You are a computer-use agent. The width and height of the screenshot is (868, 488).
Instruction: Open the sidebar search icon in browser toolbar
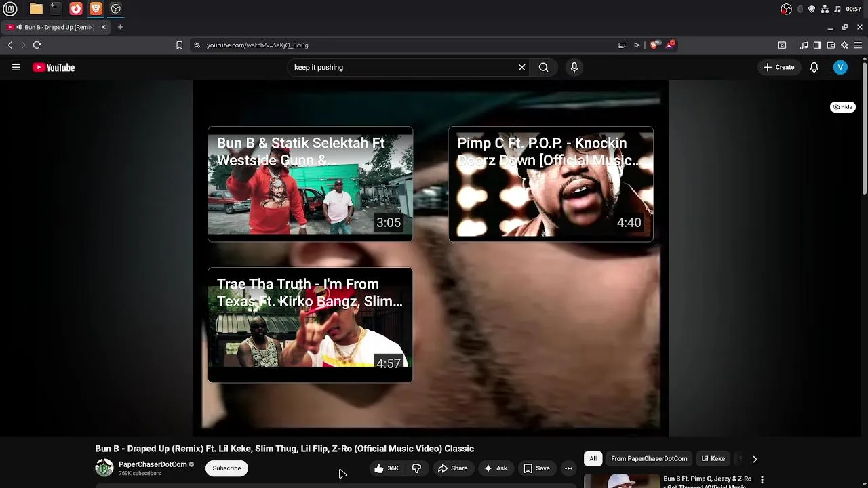tap(782, 45)
